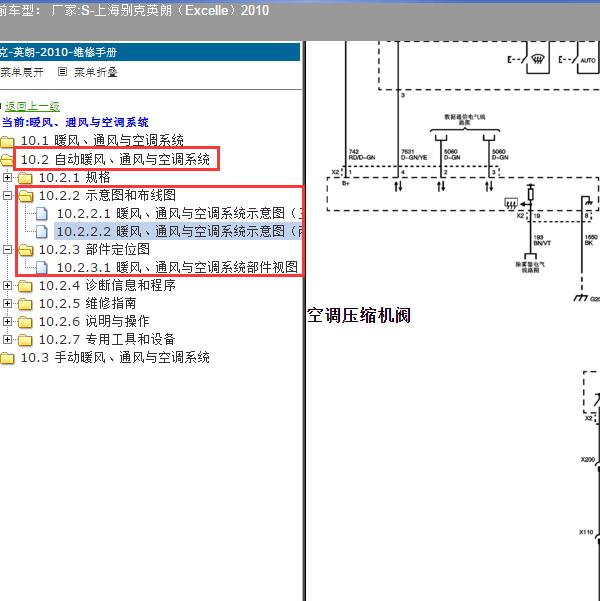Select 10.2.3 部件定位图 label
600x601 pixels.
pyautogui.click(x=94, y=250)
